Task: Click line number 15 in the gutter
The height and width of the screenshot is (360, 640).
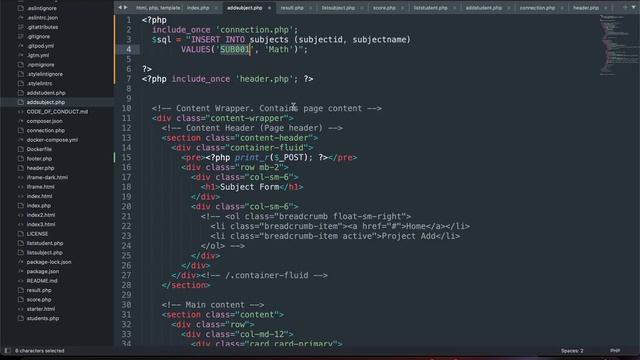Action: click(x=127, y=158)
